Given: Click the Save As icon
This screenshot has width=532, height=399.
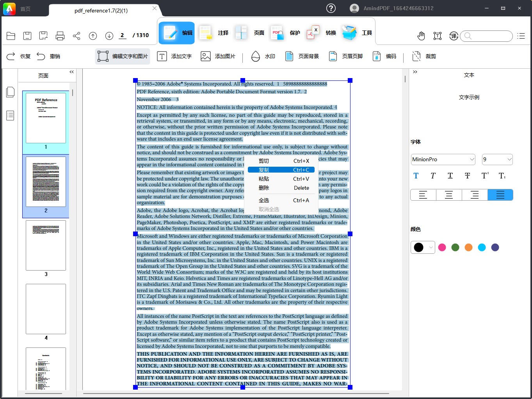Looking at the screenshot, I should click(43, 36).
